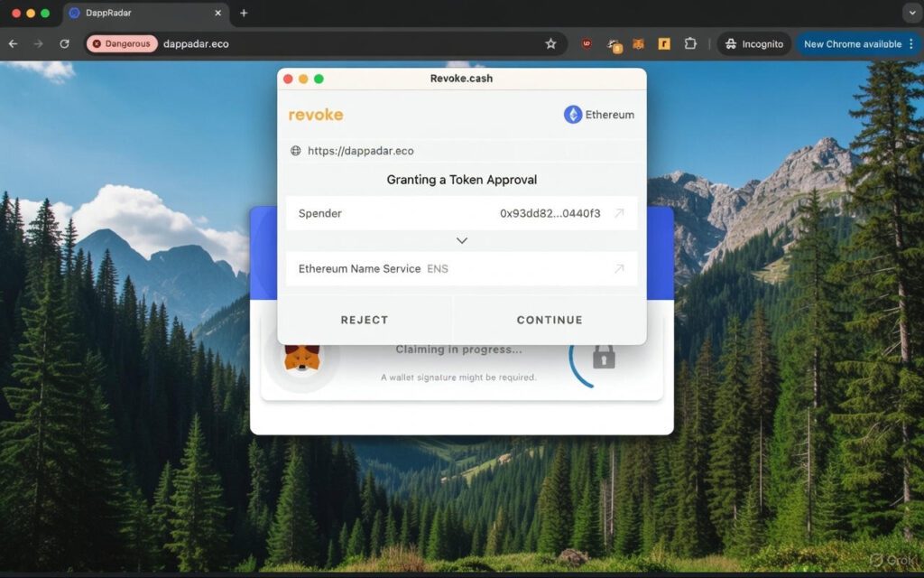Open the MetaMask fox extension in toolbar
This screenshot has width=924, height=578.
pyautogui.click(x=638, y=43)
